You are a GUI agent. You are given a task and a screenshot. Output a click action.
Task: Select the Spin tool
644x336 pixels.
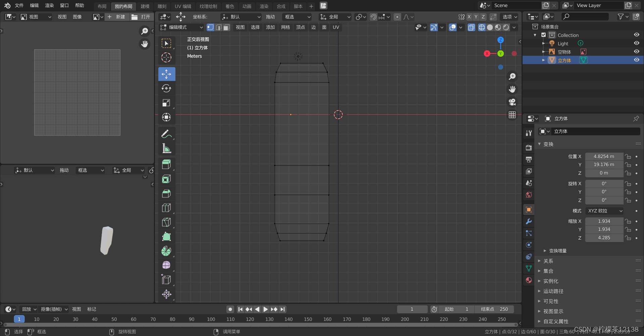pos(167,251)
